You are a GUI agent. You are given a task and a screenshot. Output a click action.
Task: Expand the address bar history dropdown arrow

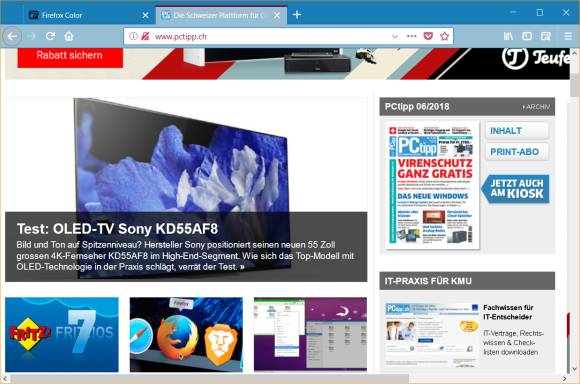pyautogui.click(x=395, y=36)
